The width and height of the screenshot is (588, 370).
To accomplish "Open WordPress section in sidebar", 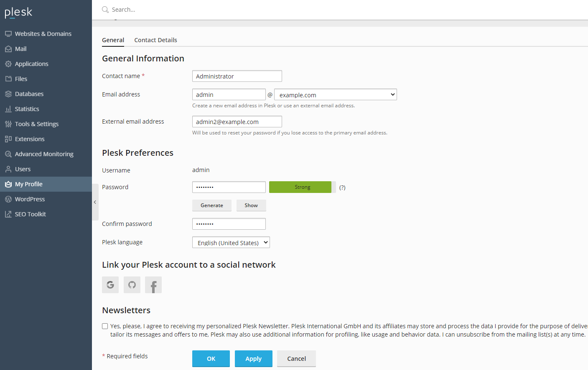I will point(30,199).
